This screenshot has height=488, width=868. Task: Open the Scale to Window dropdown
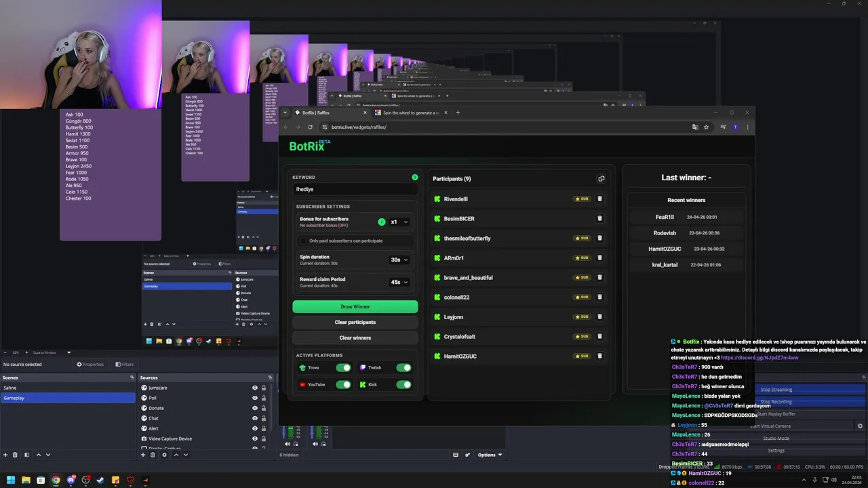point(52,352)
